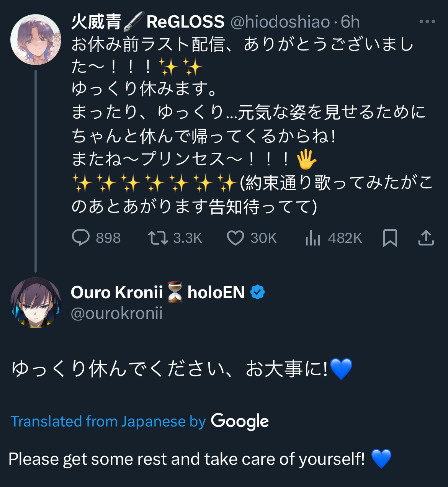This screenshot has height=487, width=448.
Task: Bookmark the hiodoshiao post
Action: coord(390,238)
